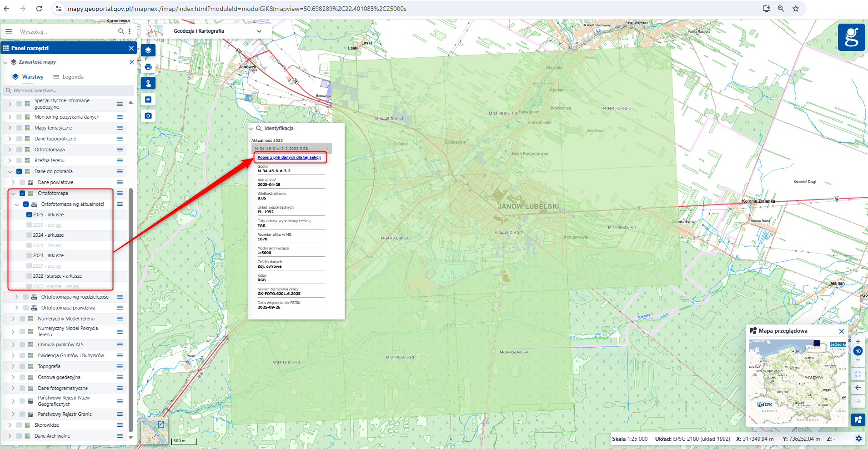Image resolution: width=868 pixels, height=449 pixels.
Task: Activate the identification pointer tool
Action: pyautogui.click(x=148, y=83)
